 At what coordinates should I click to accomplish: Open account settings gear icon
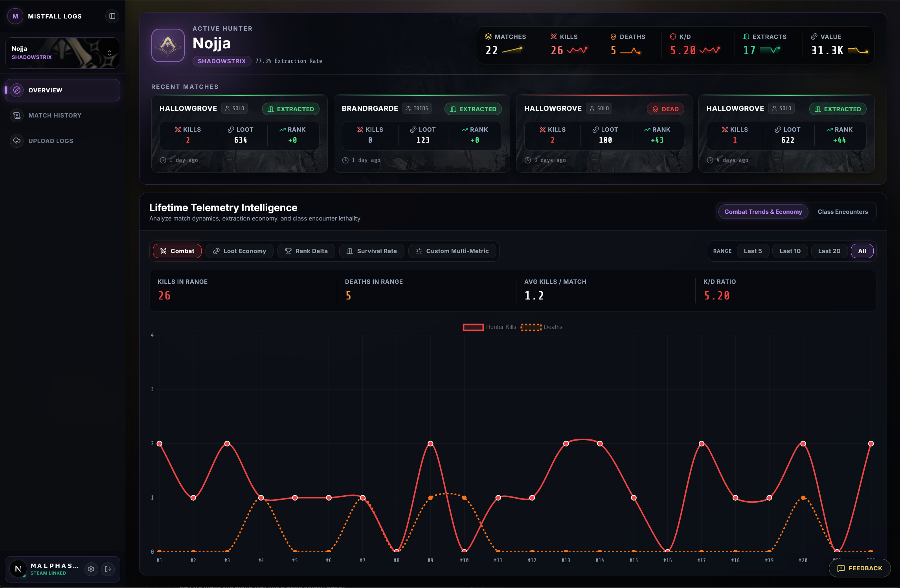91,569
